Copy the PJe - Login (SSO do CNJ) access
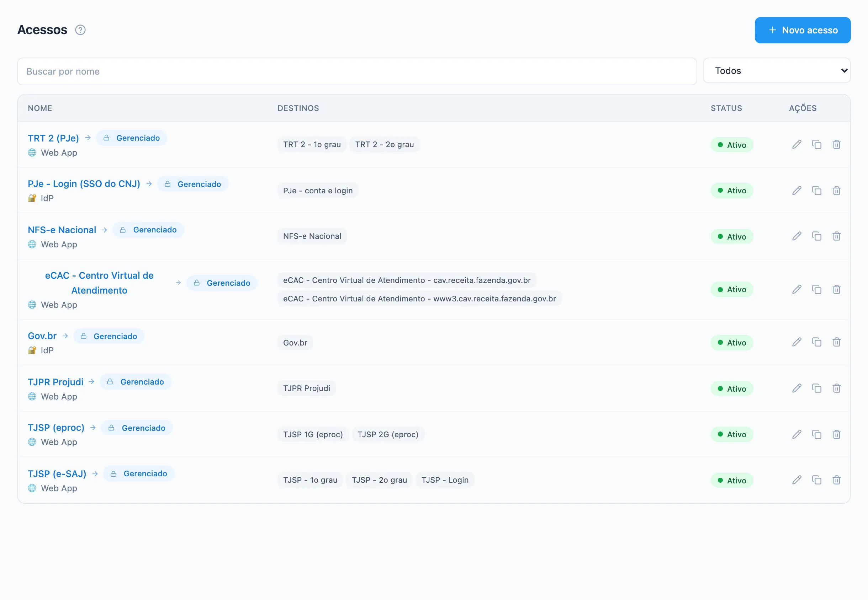This screenshot has height=600, width=868. pos(816,191)
